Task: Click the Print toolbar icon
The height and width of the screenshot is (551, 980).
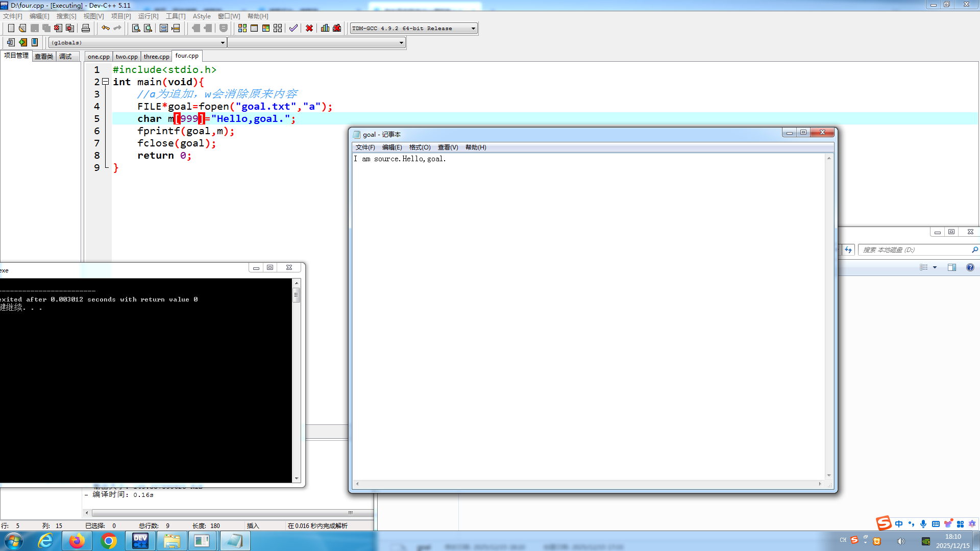Action: [86, 28]
